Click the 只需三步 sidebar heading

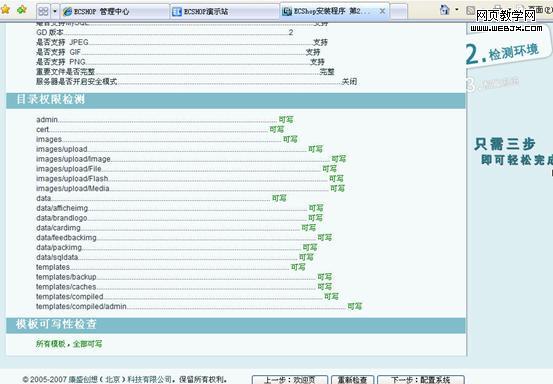click(505, 144)
